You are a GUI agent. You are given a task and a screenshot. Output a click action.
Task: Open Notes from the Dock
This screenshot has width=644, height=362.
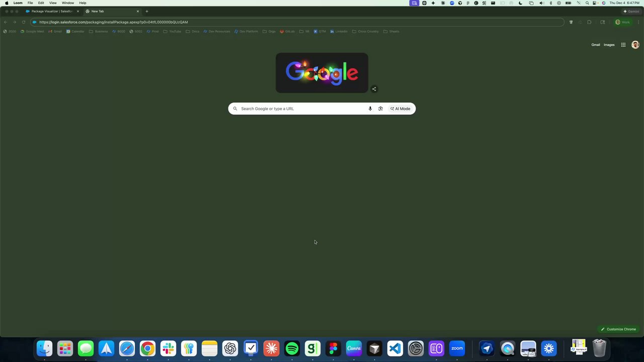tap(209, 348)
